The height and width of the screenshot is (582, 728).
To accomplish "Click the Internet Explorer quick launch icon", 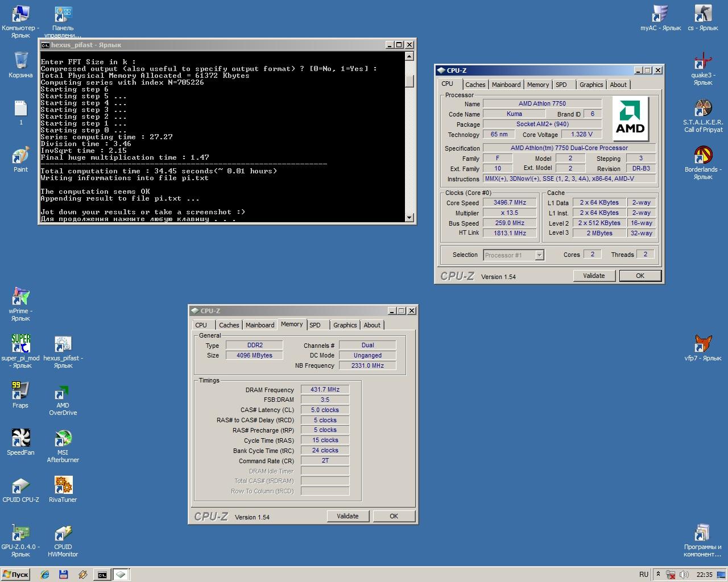I will point(45,575).
